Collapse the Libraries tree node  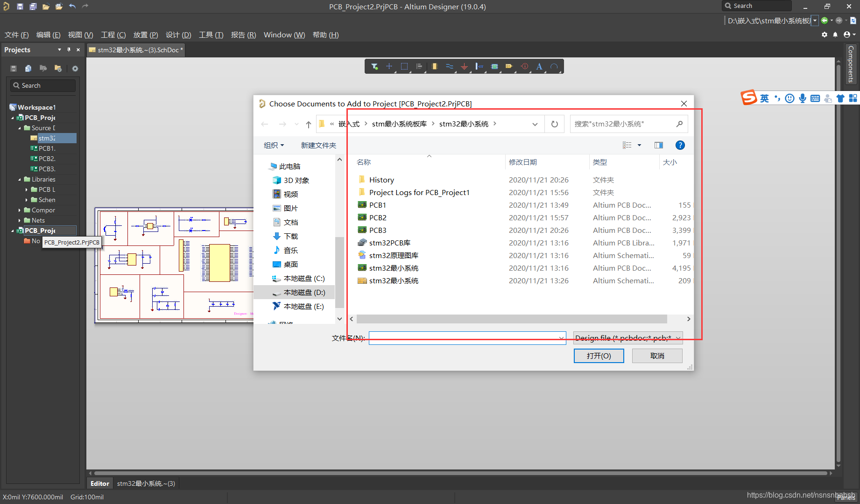click(x=20, y=179)
